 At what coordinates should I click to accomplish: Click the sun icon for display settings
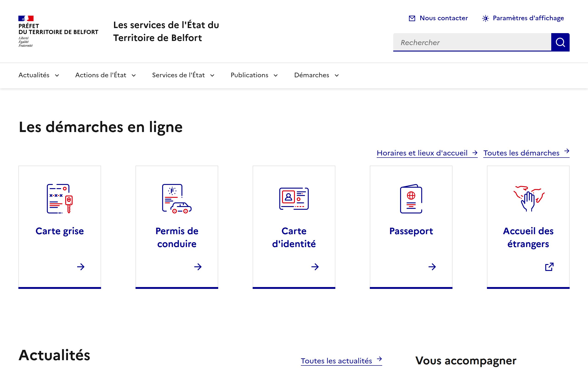[x=486, y=18]
